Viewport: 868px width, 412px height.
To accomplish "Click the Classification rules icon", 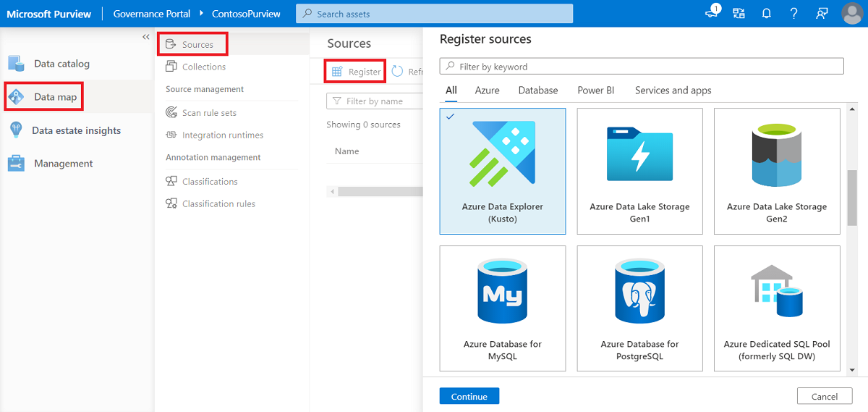I will coord(171,204).
